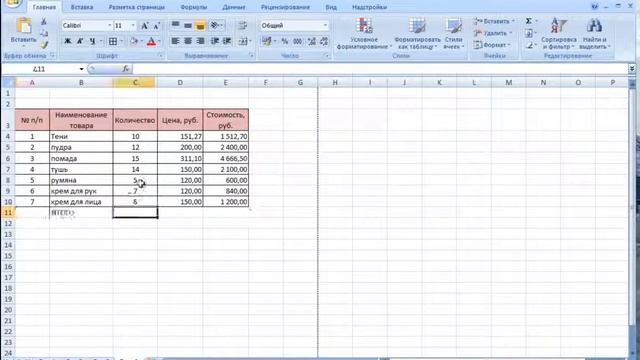Open the Условное форматирование dropdown
This screenshot has width=640, height=360.
click(x=364, y=33)
